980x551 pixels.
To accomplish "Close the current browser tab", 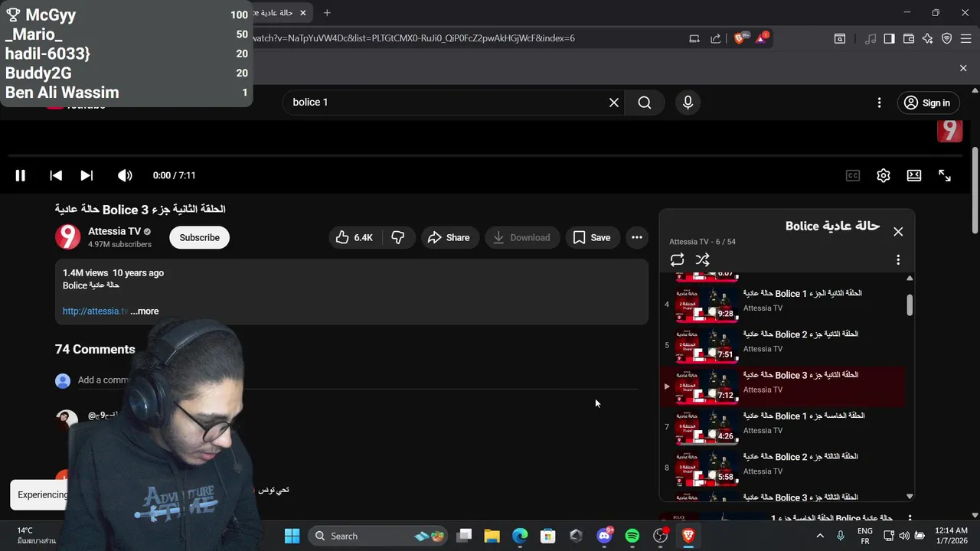I will (304, 13).
